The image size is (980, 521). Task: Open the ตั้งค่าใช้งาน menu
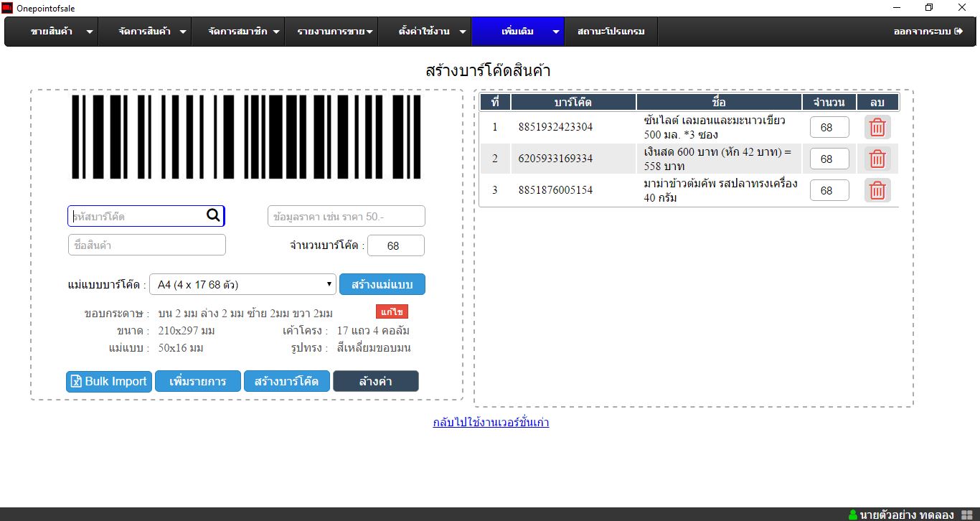coord(424,32)
